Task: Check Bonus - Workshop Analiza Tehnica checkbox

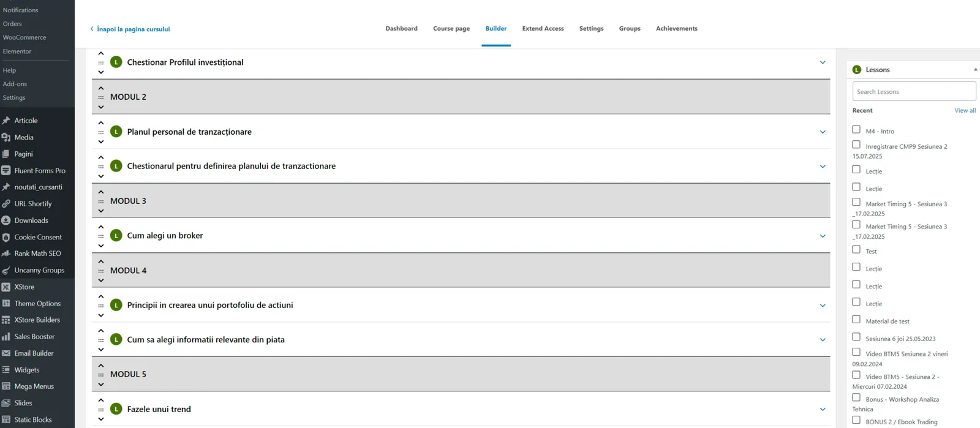Action: [856, 397]
